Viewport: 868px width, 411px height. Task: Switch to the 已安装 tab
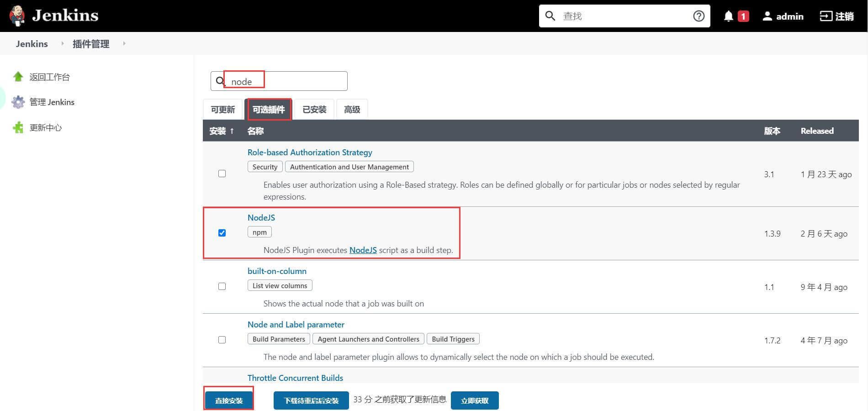pos(314,110)
